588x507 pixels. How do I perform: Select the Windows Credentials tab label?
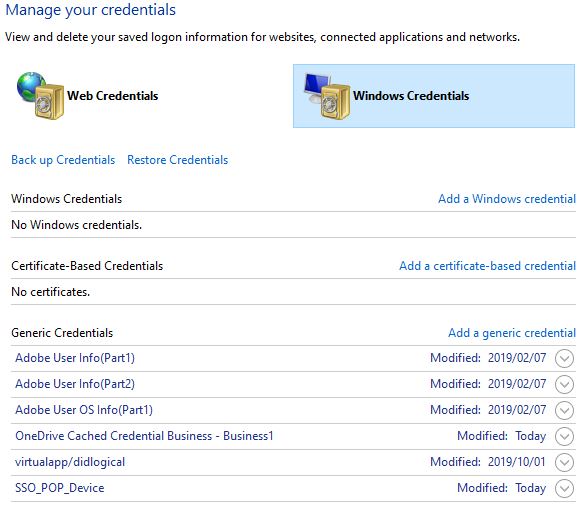pos(411,96)
